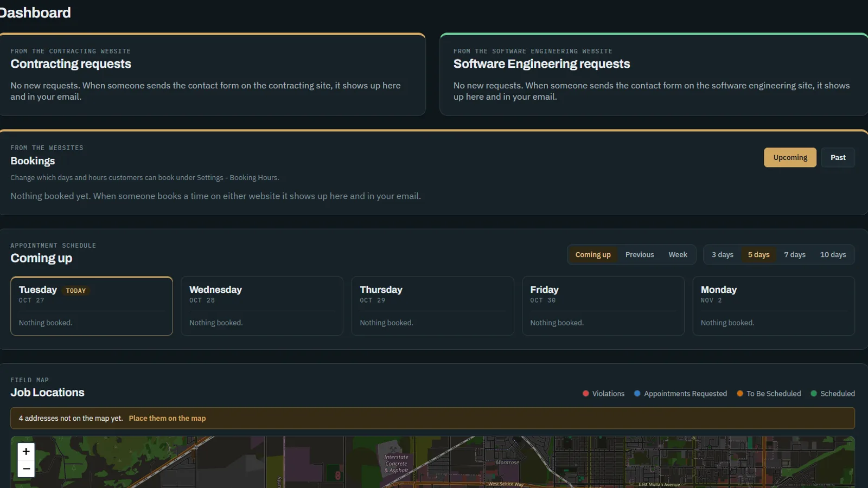Toggle the orange To Be Scheduled legend dot
Viewport: 868px width, 488px height.
739,394
